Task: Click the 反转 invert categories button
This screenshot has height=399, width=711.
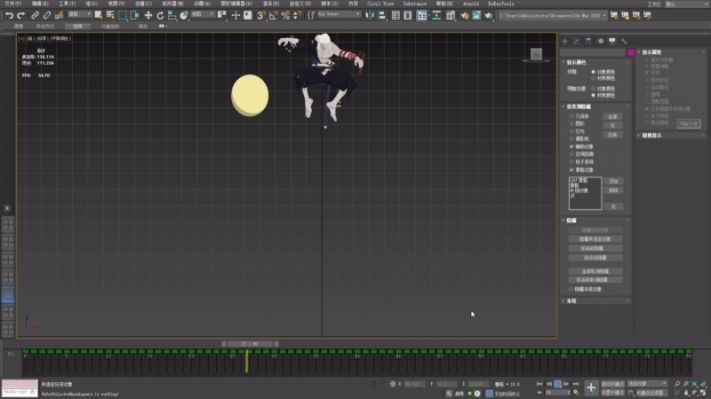Action: pos(613,135)
